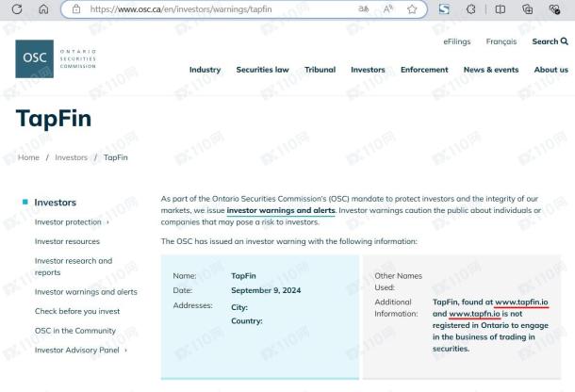Open the Investors menu in top navigation
Image resolution: width=575 pixels, height=392 pixels.
coord(368,70)
